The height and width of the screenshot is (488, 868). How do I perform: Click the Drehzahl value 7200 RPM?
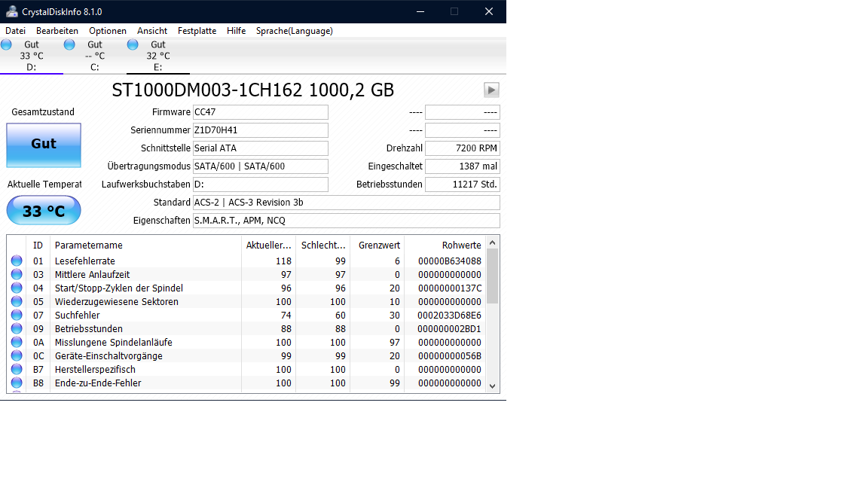462,148
